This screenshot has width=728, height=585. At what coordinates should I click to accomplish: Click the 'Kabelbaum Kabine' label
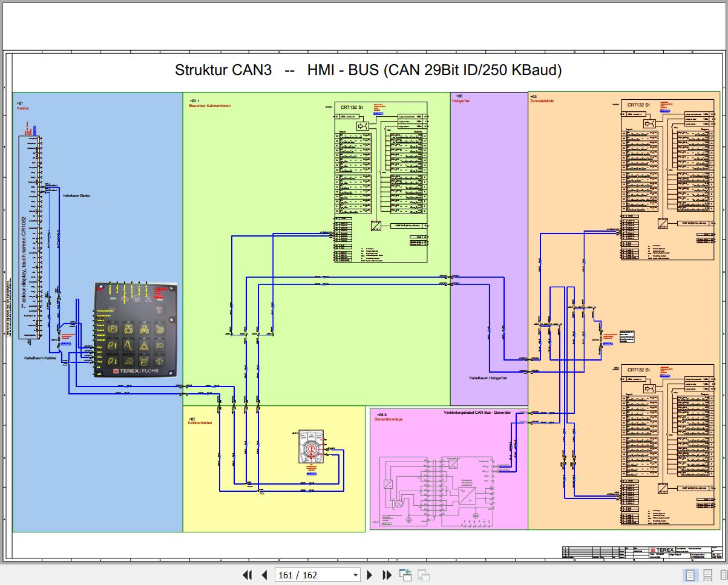point(41,359)
